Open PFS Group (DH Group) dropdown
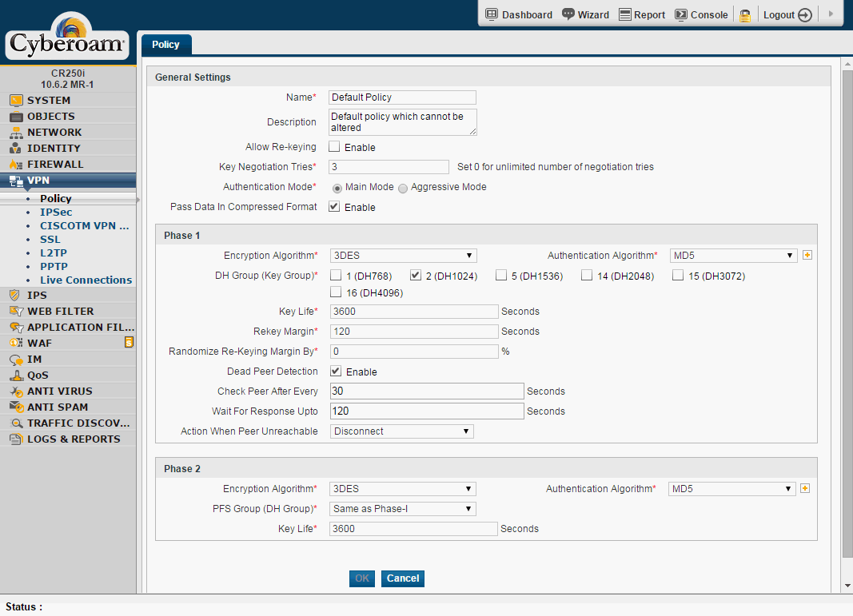Viewport: 853px width, 616px height. (x=403, y=509)
